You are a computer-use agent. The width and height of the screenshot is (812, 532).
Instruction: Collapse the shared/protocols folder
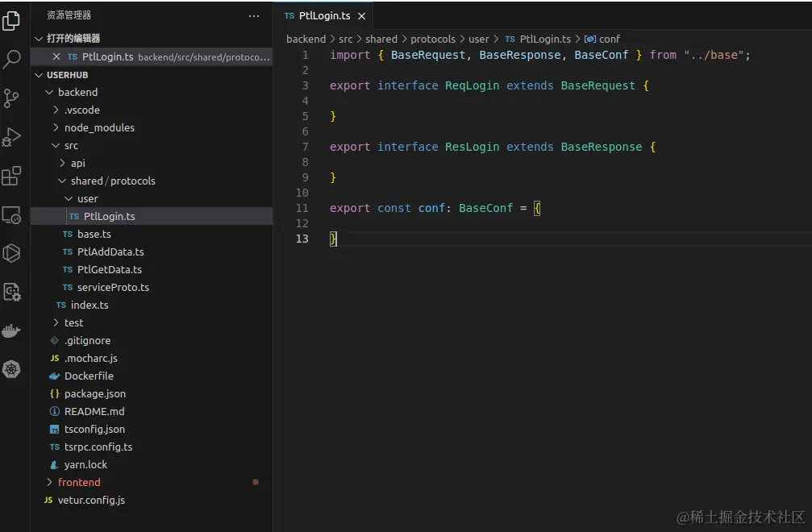coord(62,181)
